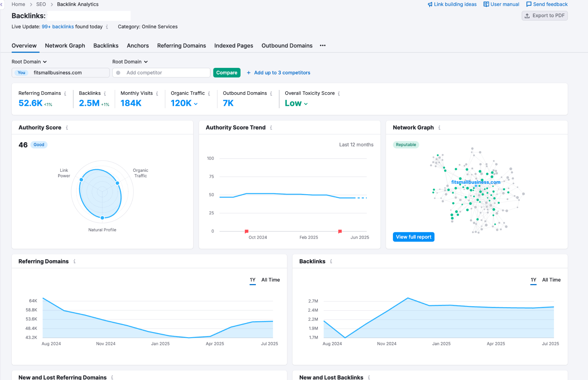Open the Anchors tab
This screenshot has height=380, width=588.
tap(138, 46)
